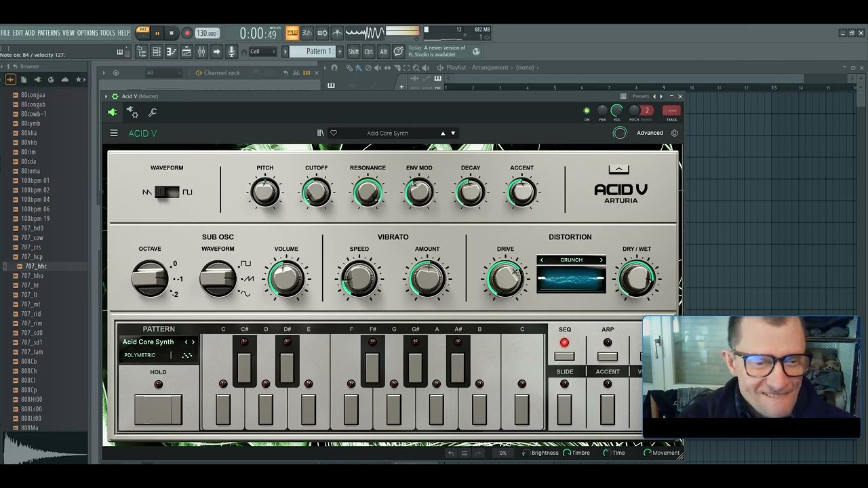The height and width of the screenshot is (488, 868).
Task: Open the OPTIONS menu
Action: coord(87,33)
